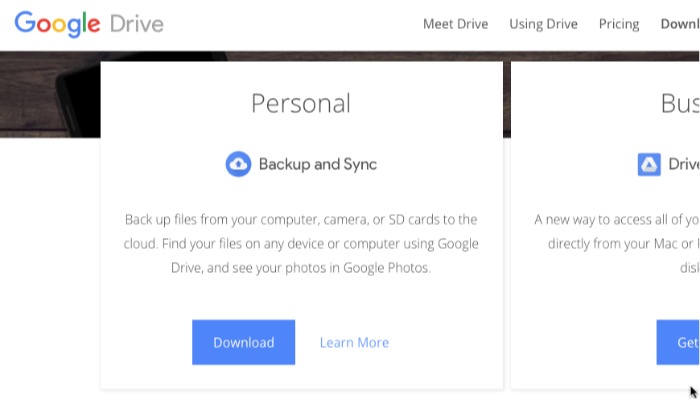Screen dimensions: 700x400
Task: Select the partially visible Download item in the top navigation
Action: 680,24
